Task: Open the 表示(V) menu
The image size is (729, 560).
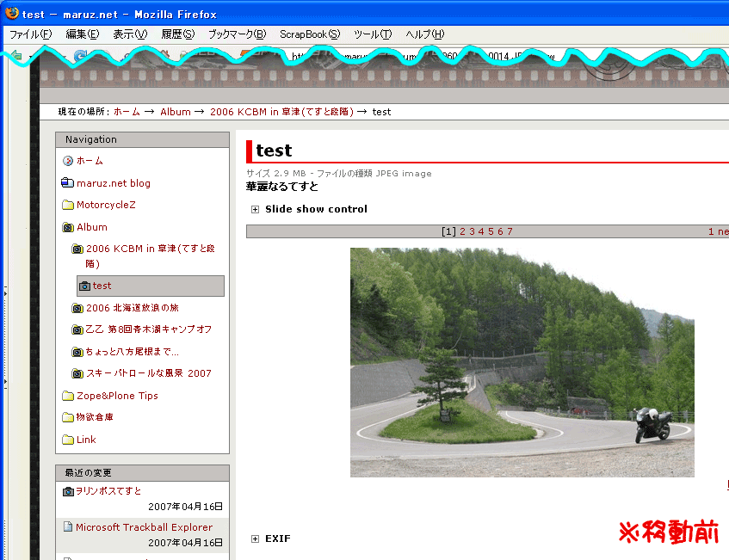Action: (130, 34)
